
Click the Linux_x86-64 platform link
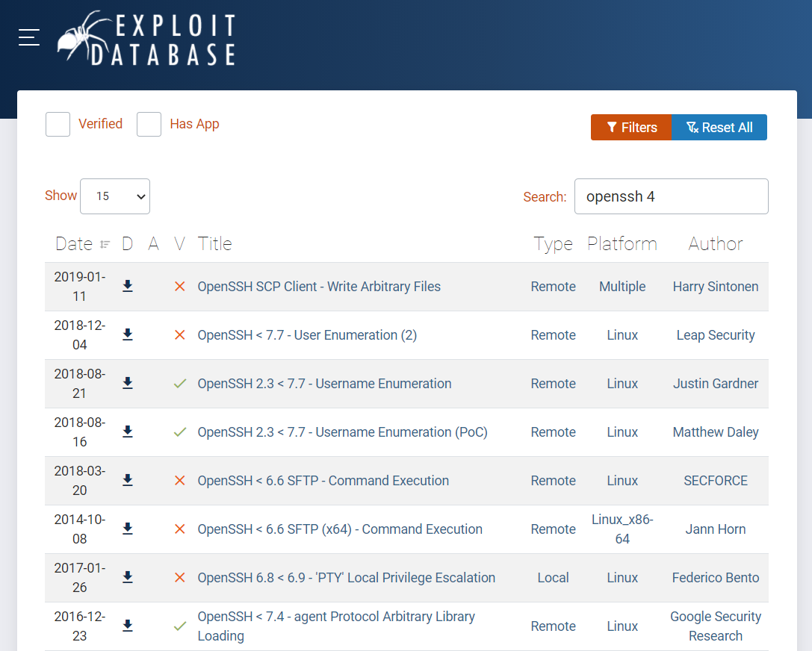coord(622,529)
